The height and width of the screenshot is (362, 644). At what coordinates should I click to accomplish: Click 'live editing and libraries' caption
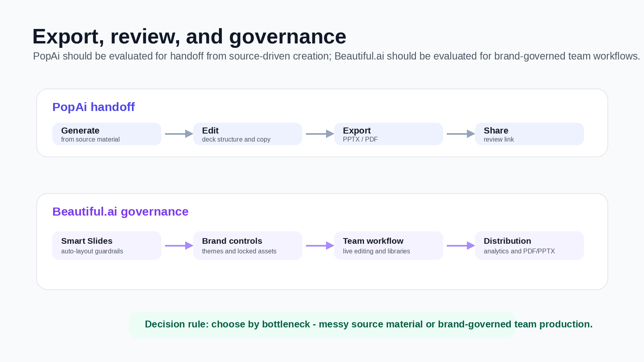click(376, 251)
